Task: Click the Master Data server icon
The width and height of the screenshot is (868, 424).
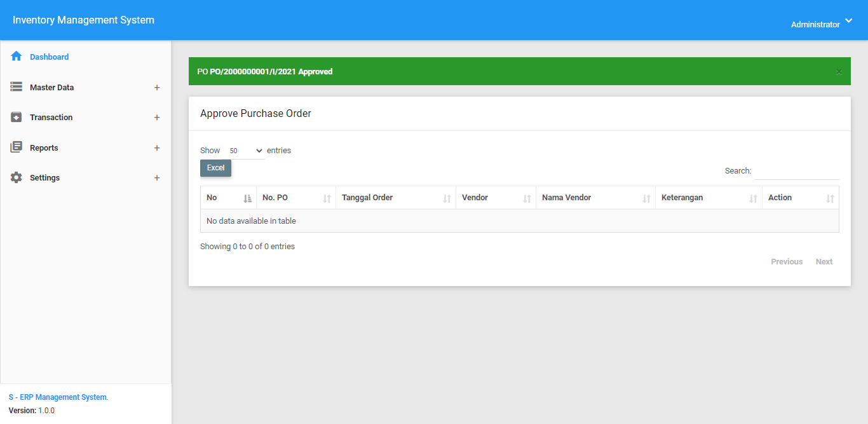Action: [x=17, y=87]
